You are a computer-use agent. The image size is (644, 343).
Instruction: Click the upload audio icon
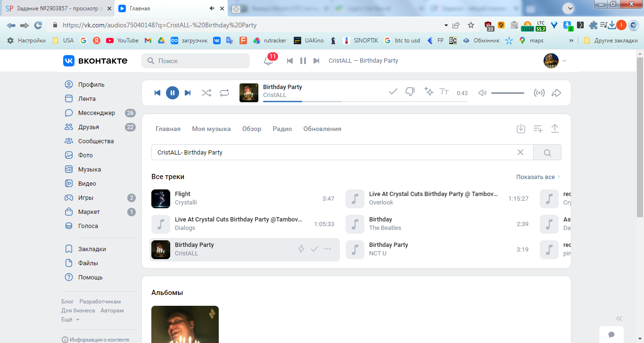pyautogui.click(x=555, y=129)
